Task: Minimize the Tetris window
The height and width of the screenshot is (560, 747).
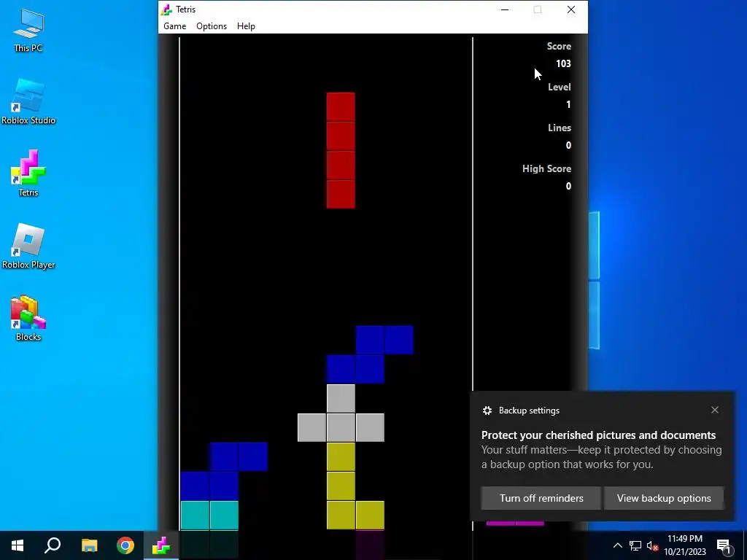Action: tap(505, 9)
